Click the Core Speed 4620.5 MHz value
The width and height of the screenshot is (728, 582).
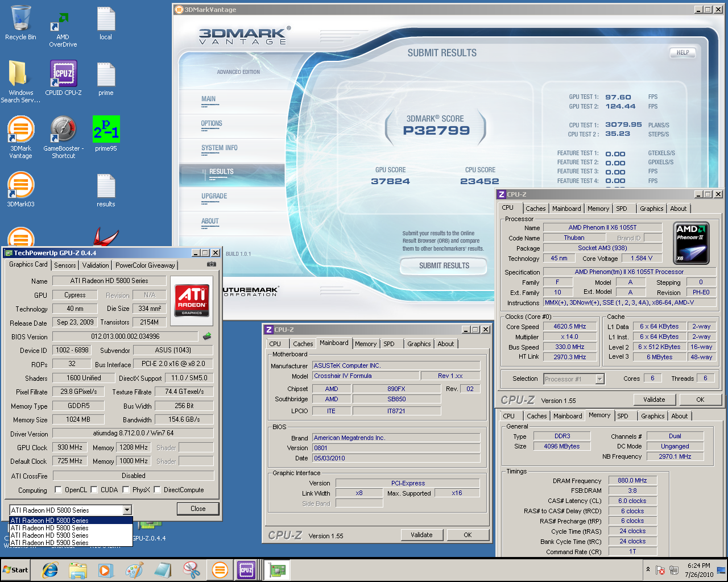(x=570, y=326)
